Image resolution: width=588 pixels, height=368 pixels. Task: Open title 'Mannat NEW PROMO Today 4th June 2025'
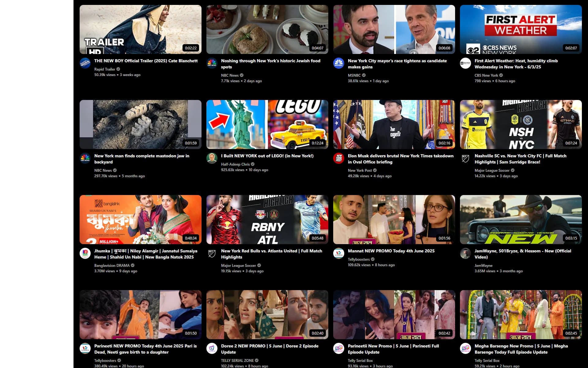coord(391,251)
